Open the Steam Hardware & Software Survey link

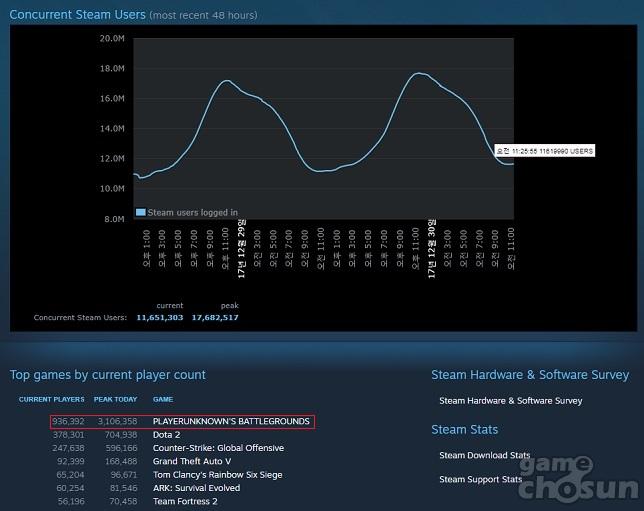coord(510,401)
